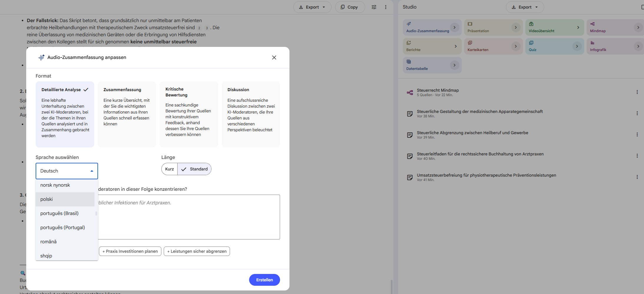
Task: Open the Datentabelle studio tile
Action: coord(432,65)
